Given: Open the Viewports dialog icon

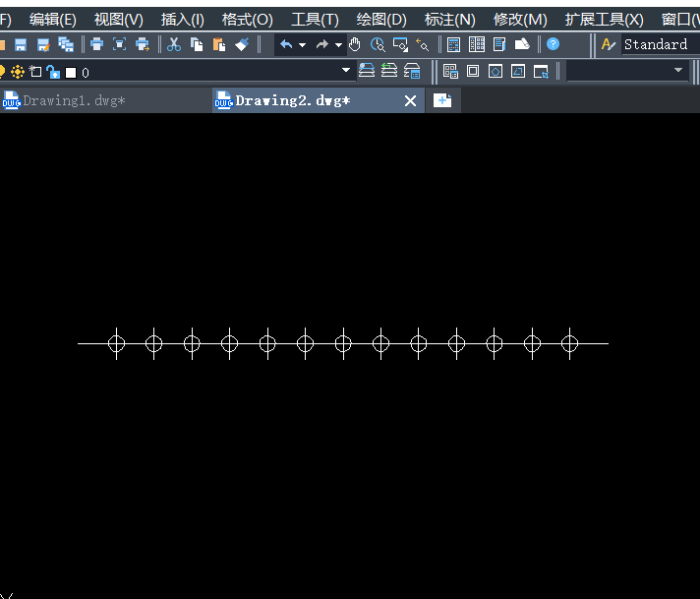Looking at the screenshot, I should [450, 71].
